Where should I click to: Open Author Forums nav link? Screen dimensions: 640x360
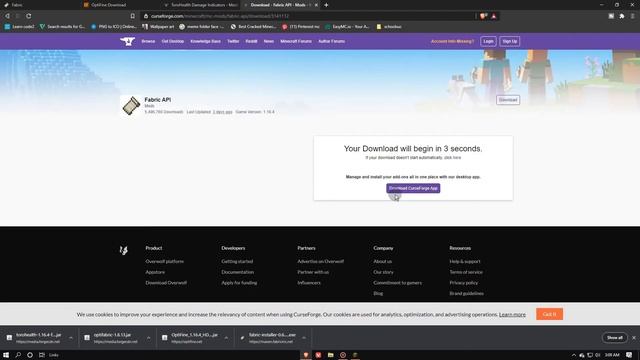(331, 41)
